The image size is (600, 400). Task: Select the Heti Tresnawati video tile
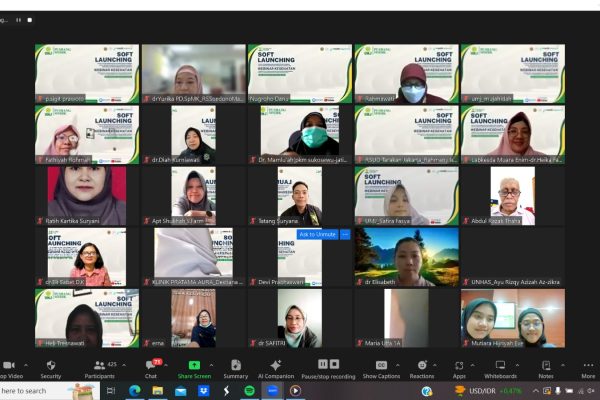click(87, 318)
